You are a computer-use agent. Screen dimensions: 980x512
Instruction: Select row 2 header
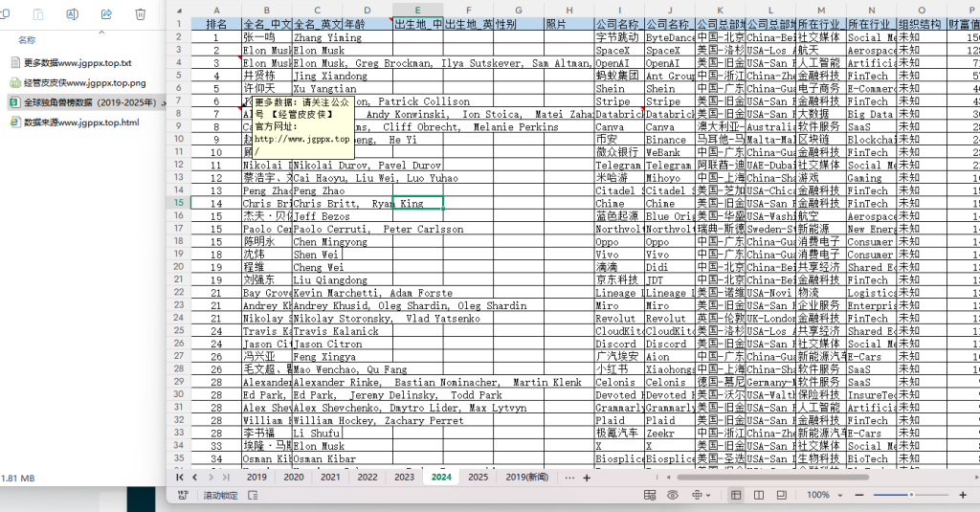179,37
